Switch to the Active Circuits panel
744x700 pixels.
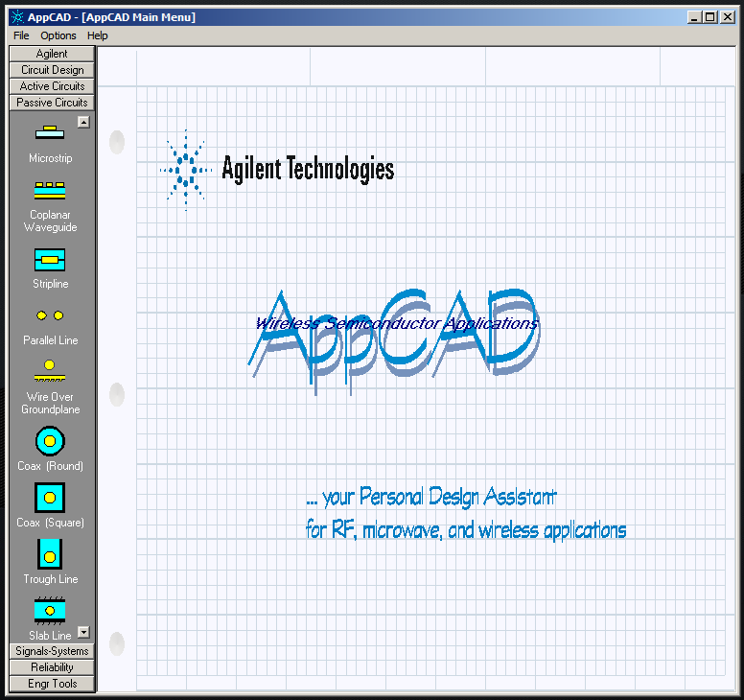tap(52, 86)
